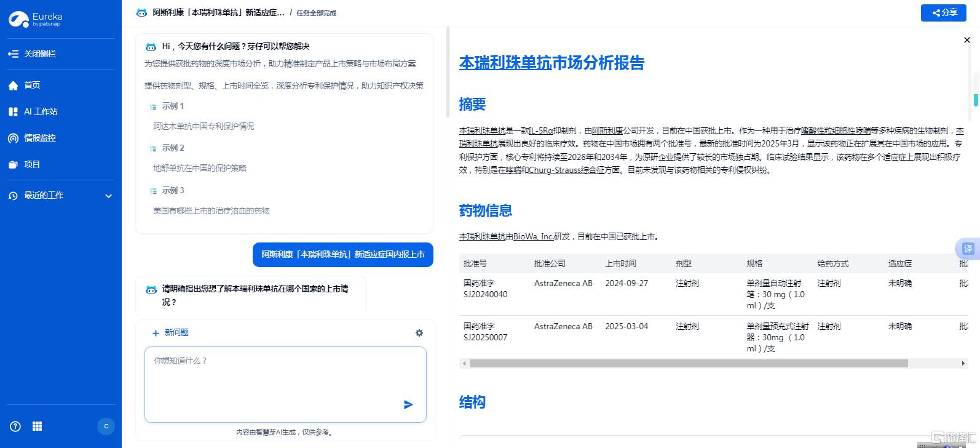This screenshot has height=448, width=980.
Task: Click the 批准公司 column header
Action: tap(550, 263)
